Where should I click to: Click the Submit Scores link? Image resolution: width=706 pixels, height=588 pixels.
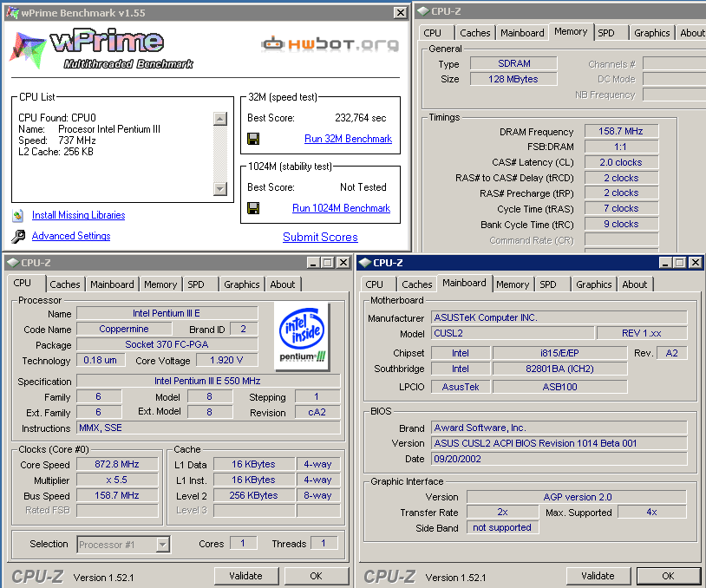point(320,237)
